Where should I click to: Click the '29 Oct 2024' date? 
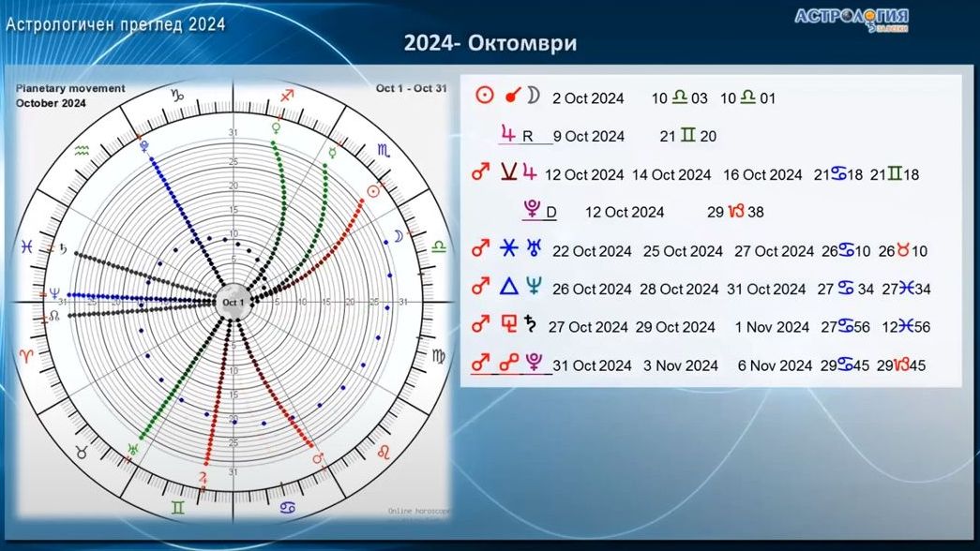coord(675,327)
